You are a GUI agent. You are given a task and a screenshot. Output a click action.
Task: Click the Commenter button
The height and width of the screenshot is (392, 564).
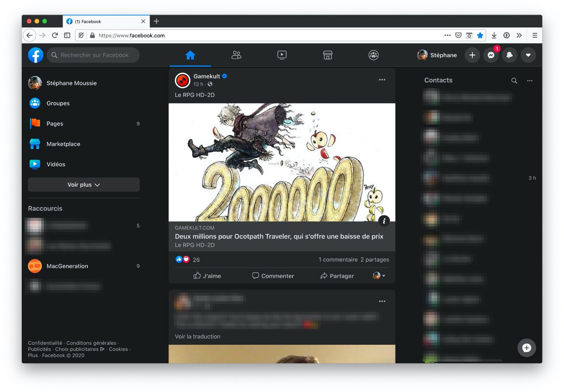[x=273, y=276]
